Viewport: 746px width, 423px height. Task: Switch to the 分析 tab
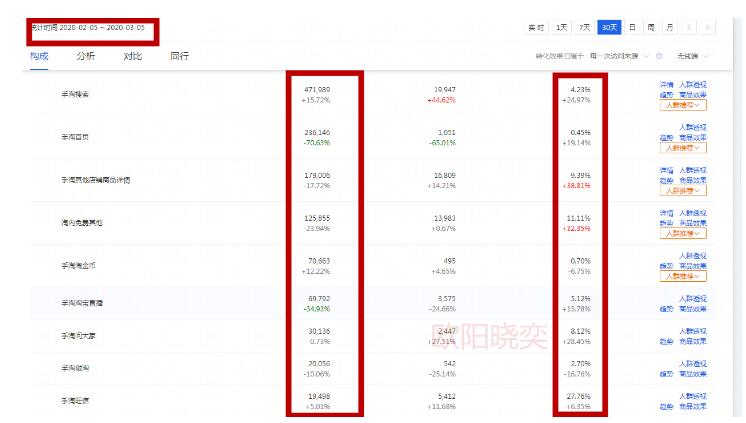[86, 56]
